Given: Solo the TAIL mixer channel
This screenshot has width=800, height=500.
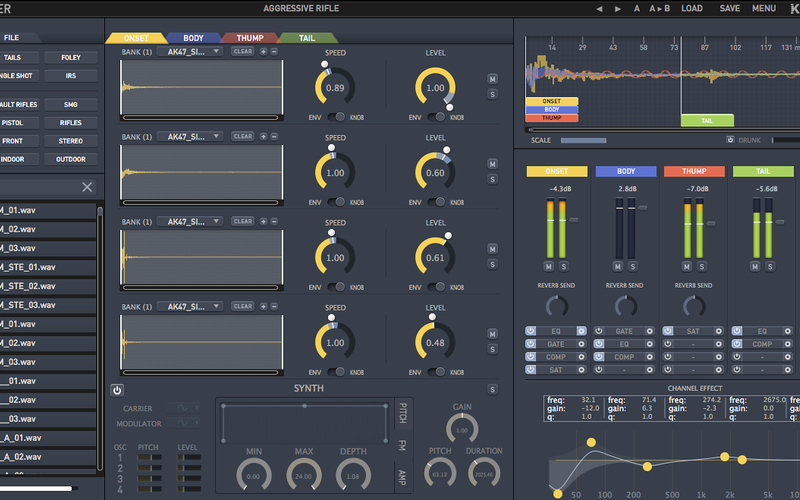Looking at the screenshot, I should [x=770, y=266].
